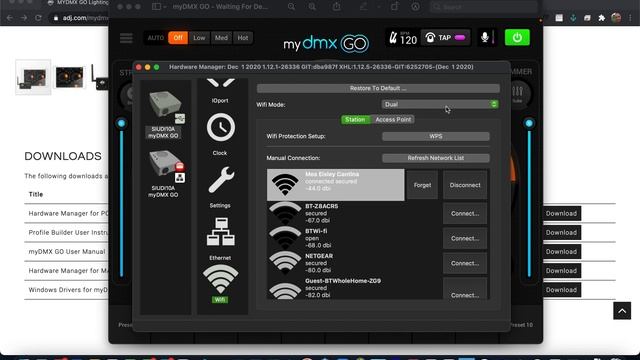
Task: Download Hardware Manager for Mac
Action: (x=561, y=271)
